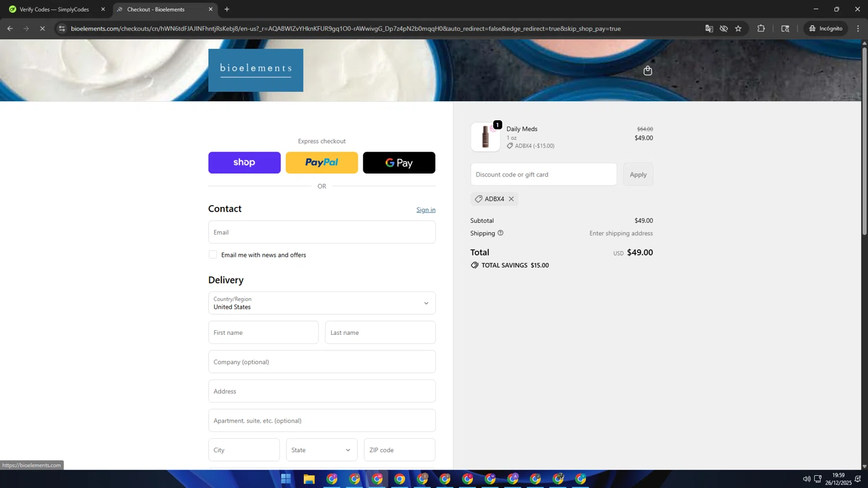Open the side panel search icon
Image resolution: width=868 pixels, height=488 pixels.
pos(785,28)
